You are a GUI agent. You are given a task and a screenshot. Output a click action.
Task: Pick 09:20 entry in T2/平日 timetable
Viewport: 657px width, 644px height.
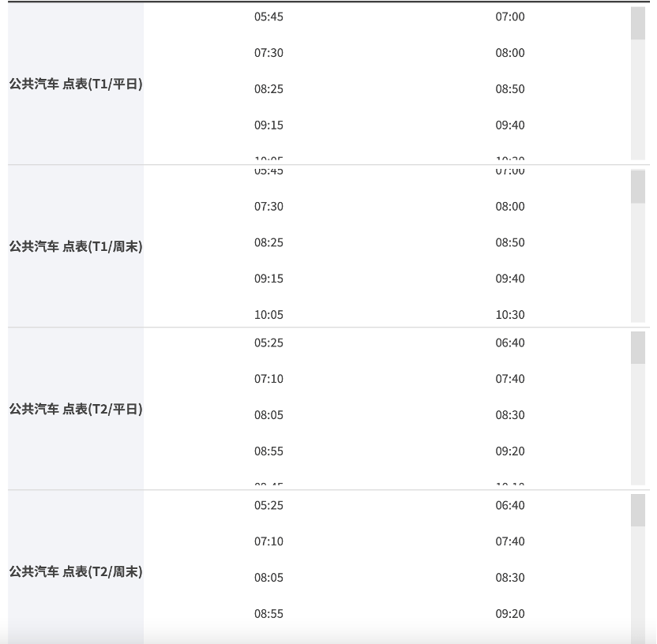[x=510, y=451]
